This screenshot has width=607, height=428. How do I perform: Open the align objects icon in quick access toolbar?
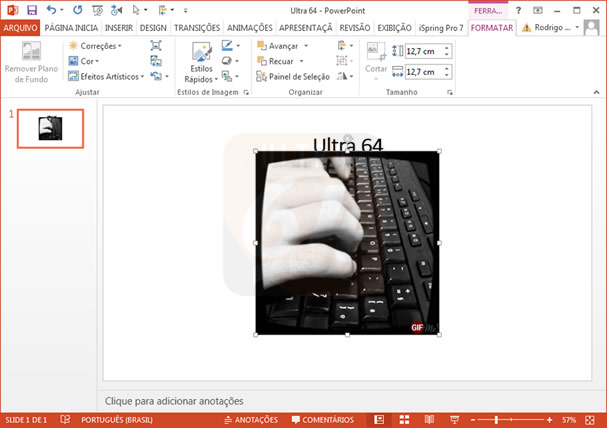click(x=163, y=10)
